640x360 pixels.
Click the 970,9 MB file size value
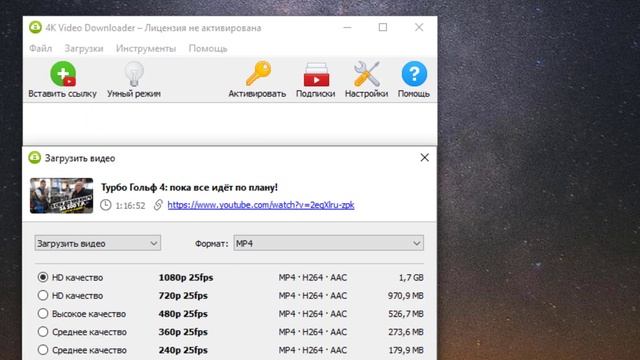point(406,296)
